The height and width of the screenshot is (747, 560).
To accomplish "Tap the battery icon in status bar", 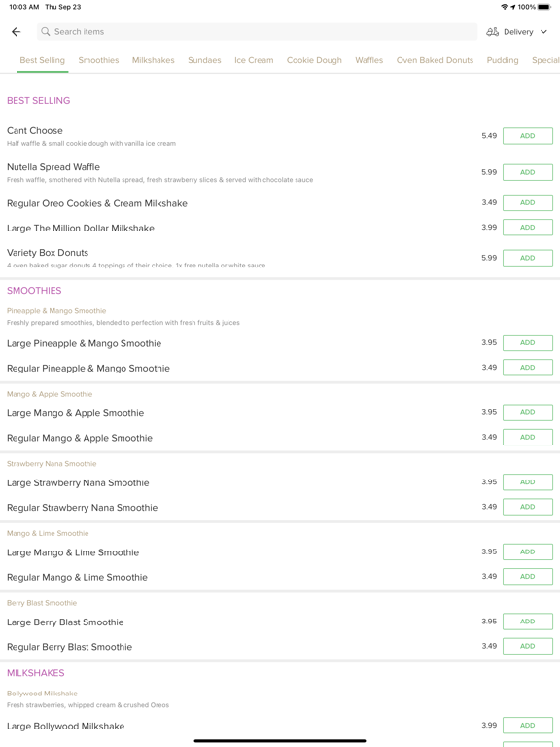I will point(544,7).
